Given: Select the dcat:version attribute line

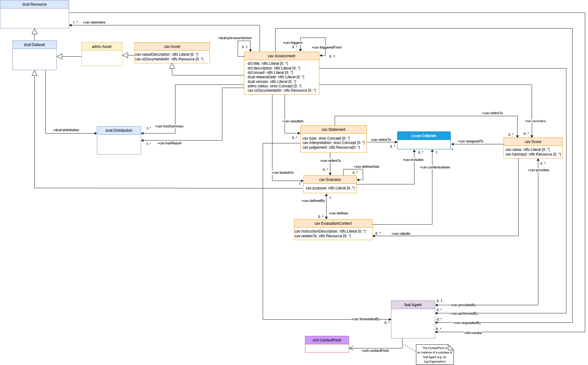Looking at the screenshot, I should tap(272, 82).
